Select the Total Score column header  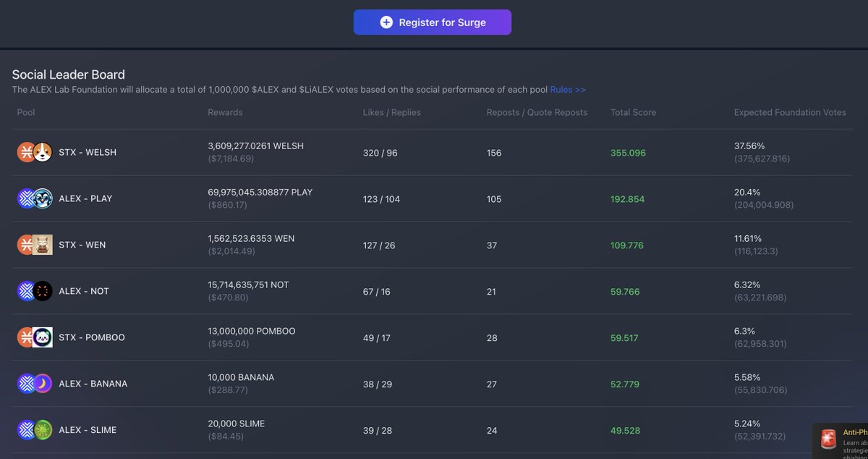point(633,112)
